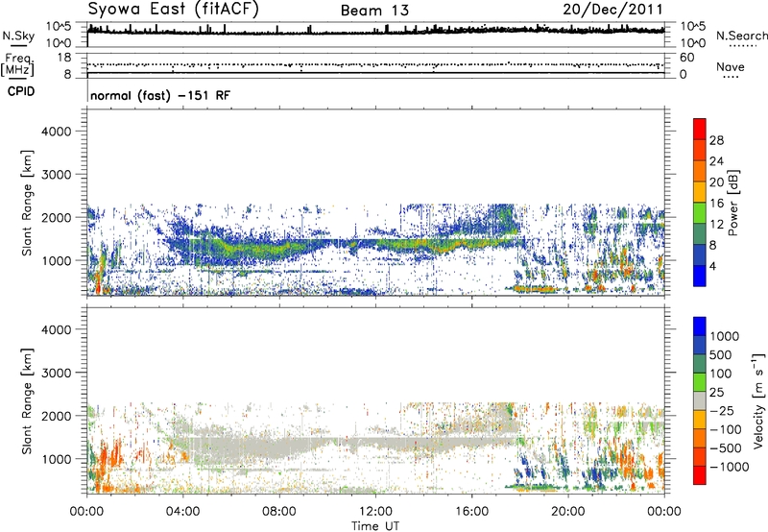Click the 'Velocity [m s-1]' axis label
This screenshot has width=768, height=532.
(x=758, y=400)
